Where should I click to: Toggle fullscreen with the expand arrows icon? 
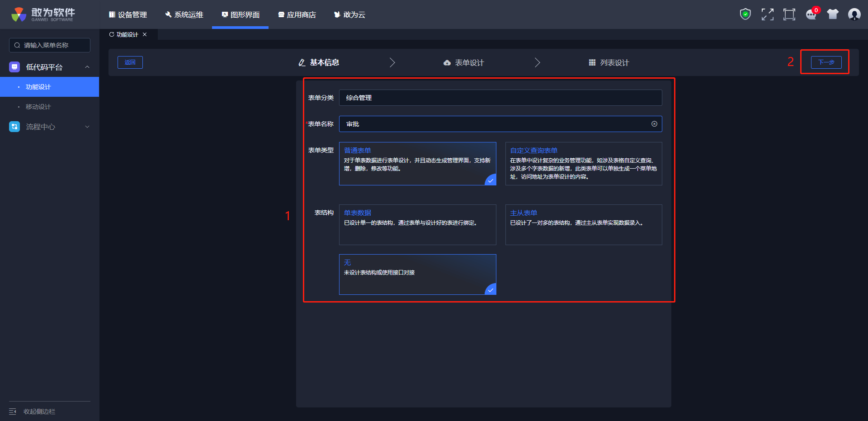pos(767,14)
